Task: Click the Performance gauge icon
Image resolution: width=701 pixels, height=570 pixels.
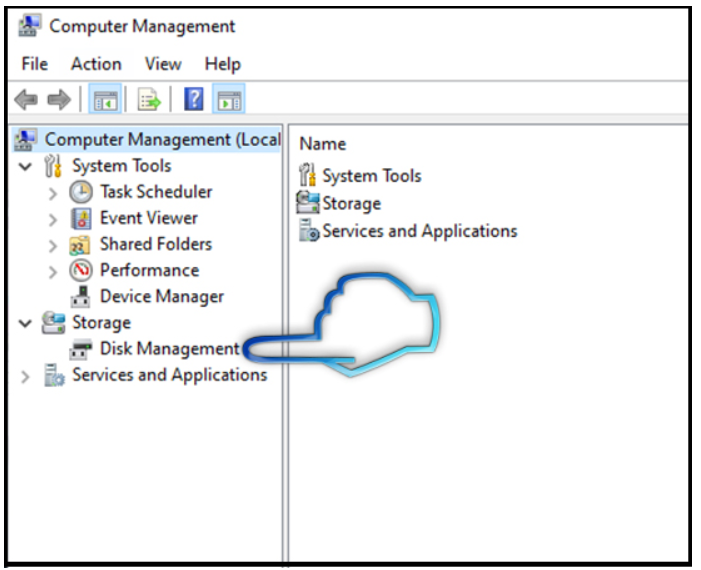Action: 81,270
